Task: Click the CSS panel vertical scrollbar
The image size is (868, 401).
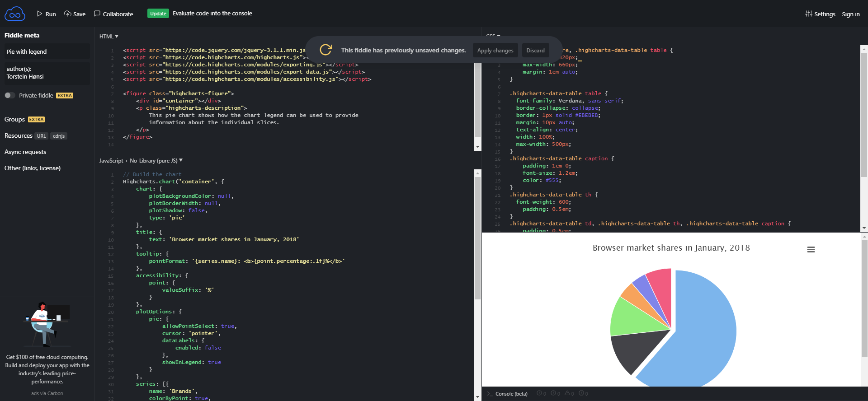Action: point(864,115)
